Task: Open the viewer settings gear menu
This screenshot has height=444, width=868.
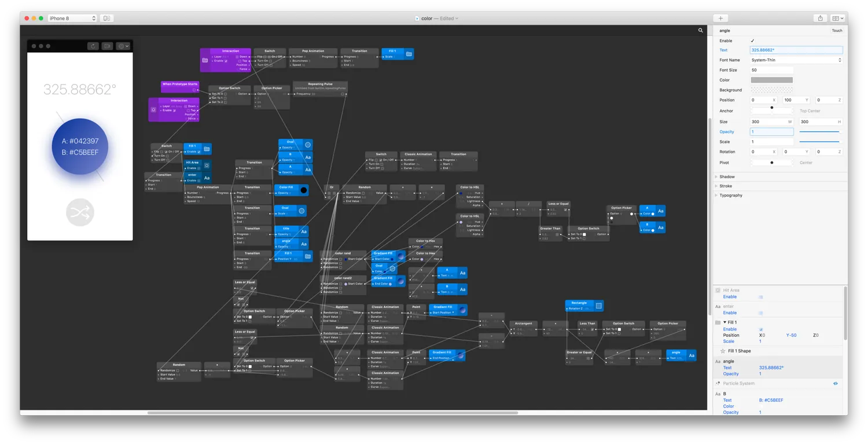Action: pyautogui.click(x=123, y=46)
